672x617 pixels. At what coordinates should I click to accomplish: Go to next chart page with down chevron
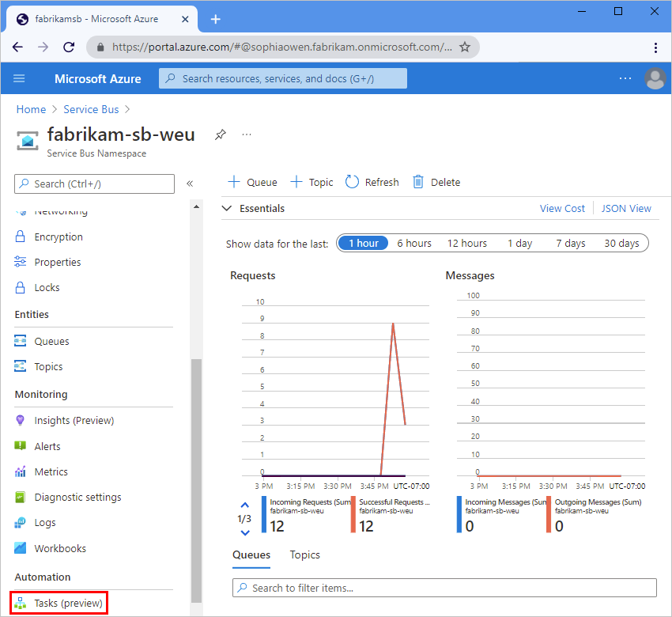pos(244,532)
